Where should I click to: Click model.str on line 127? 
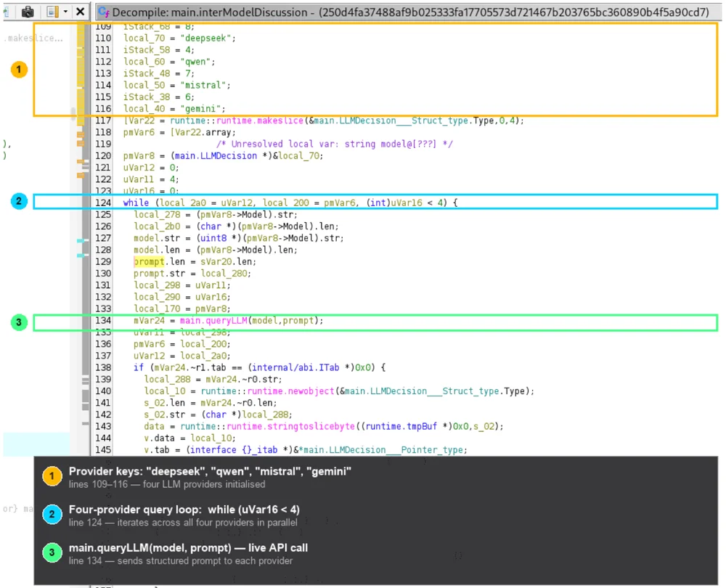pyautogui.click(x=157, y=238)
